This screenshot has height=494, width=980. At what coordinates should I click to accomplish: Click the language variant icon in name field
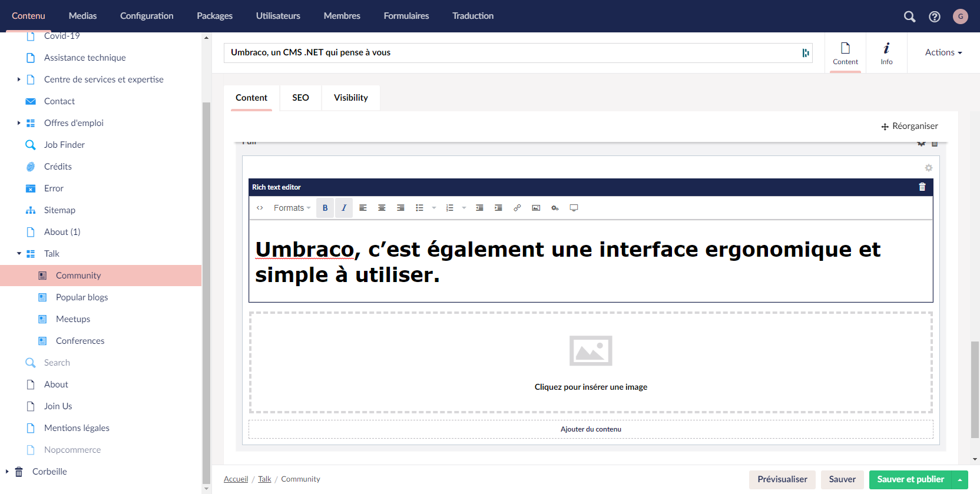[806, 53]
